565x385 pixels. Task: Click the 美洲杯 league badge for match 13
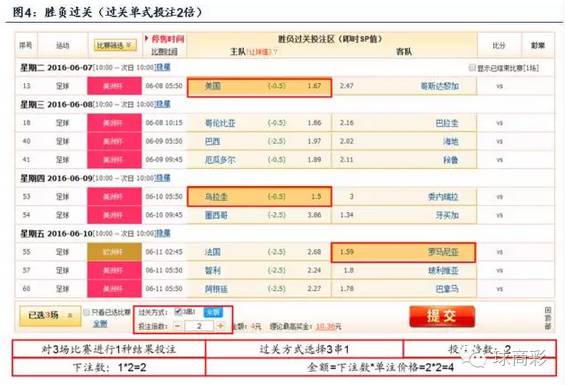[114, 86]
